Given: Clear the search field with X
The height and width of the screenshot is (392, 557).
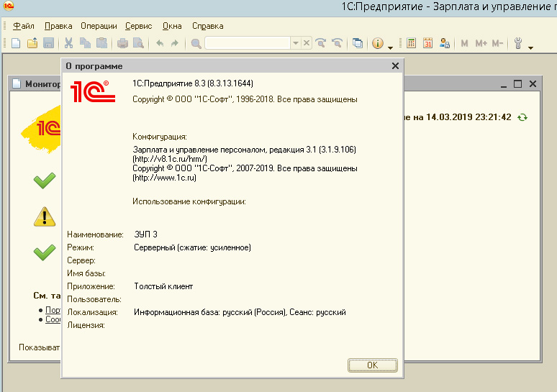Looking at the screenshot, I should click(307, 43).
